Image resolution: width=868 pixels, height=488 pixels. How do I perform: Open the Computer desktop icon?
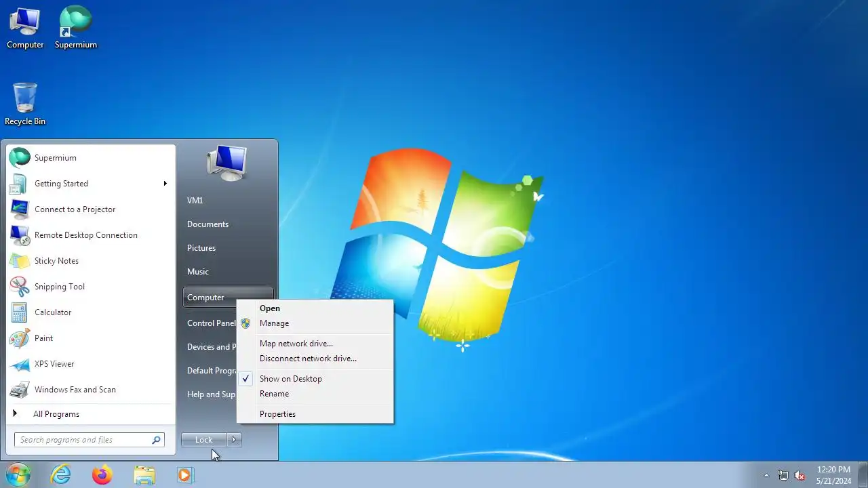click(25, 28)
